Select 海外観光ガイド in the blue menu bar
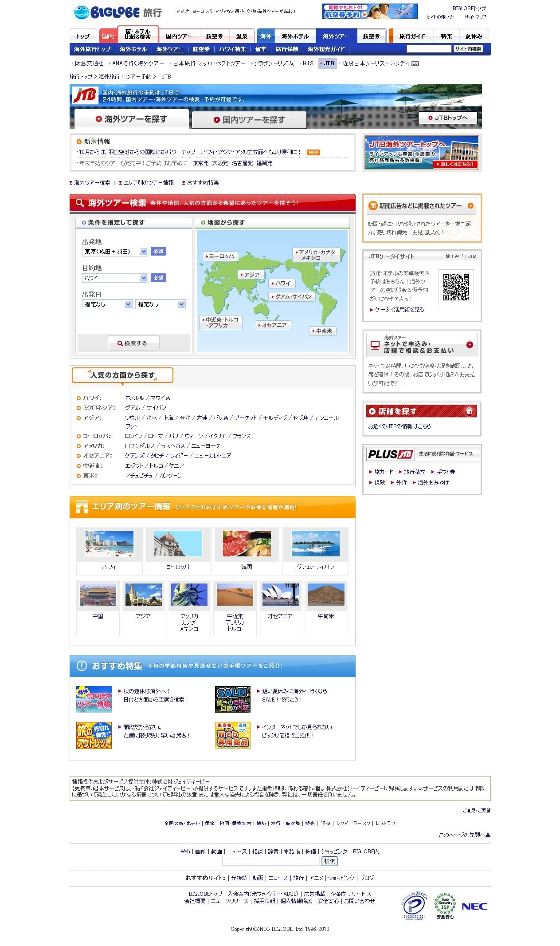This screenshot has height=946, width=560. coord(326,49)
